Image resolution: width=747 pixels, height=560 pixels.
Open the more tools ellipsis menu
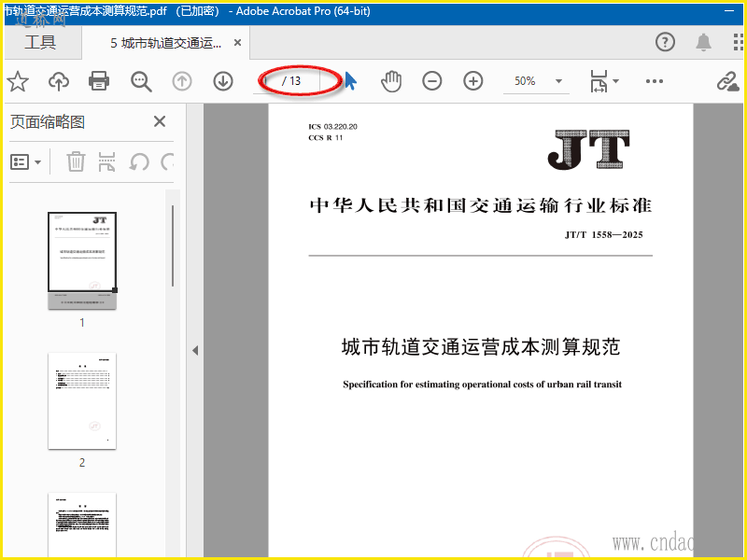point(655,81)
